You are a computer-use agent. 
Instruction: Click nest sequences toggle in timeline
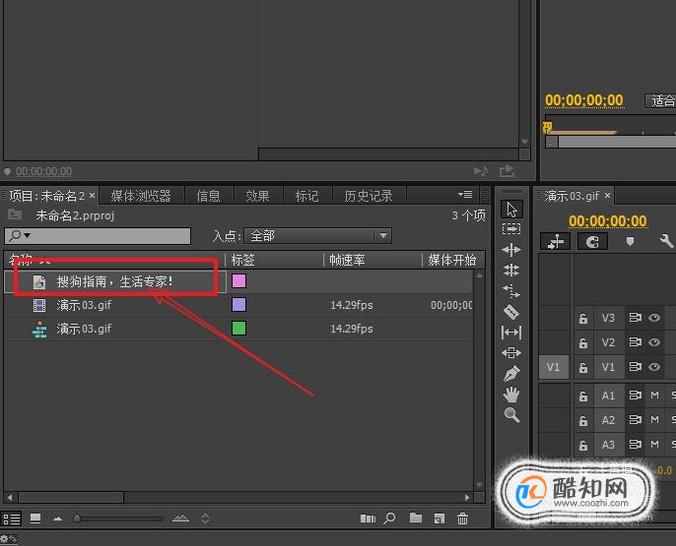(x=555, y=242)
